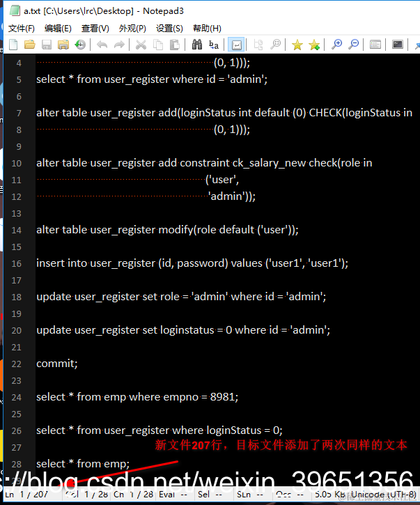Click the grayed-out magnifier icon
This screenshot has width=420, height=505.
point(275,45)
